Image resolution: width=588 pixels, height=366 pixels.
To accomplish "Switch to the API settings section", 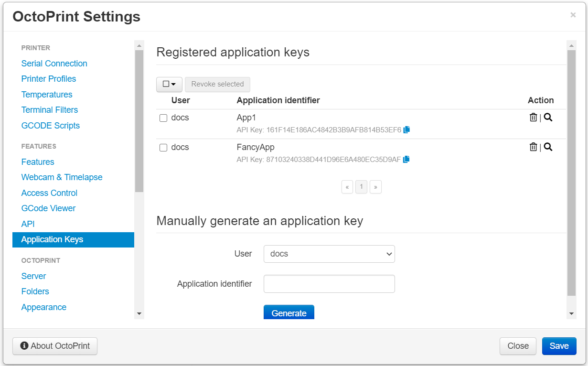I will (x=28, y=224).
